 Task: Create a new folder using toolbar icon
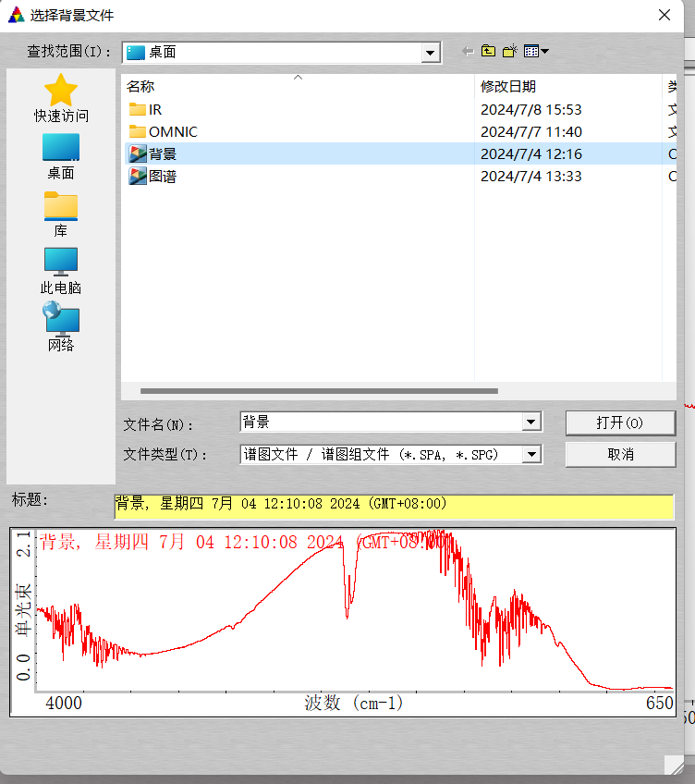pyautogui.click(x=509, y=52)
